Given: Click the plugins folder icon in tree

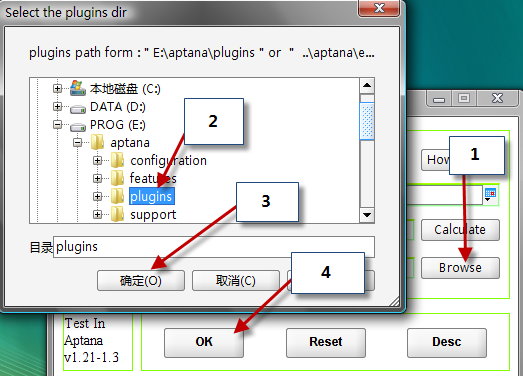Looking at the screenshot, I should 117,196.
